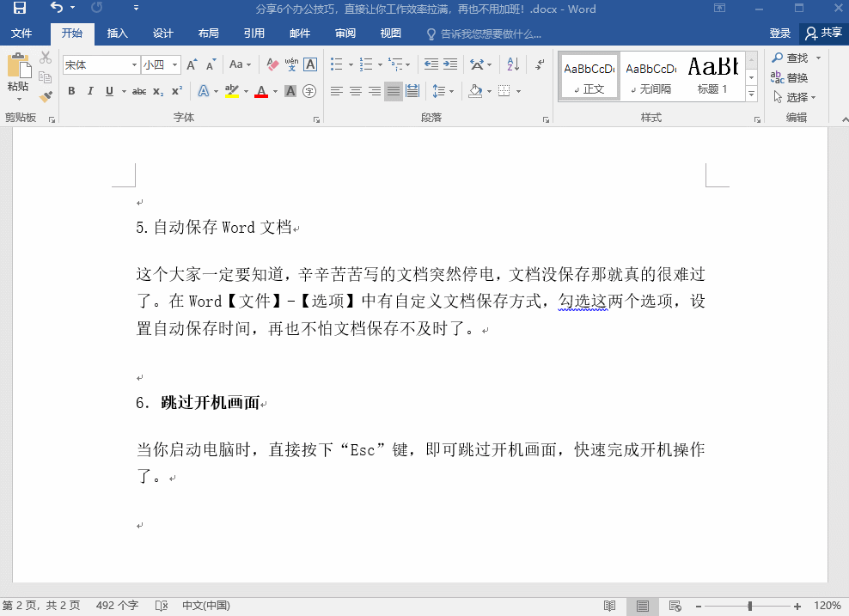Increase indent of the paragraph
This screenshot has height=616, width=849.
(x=450, y=64)
